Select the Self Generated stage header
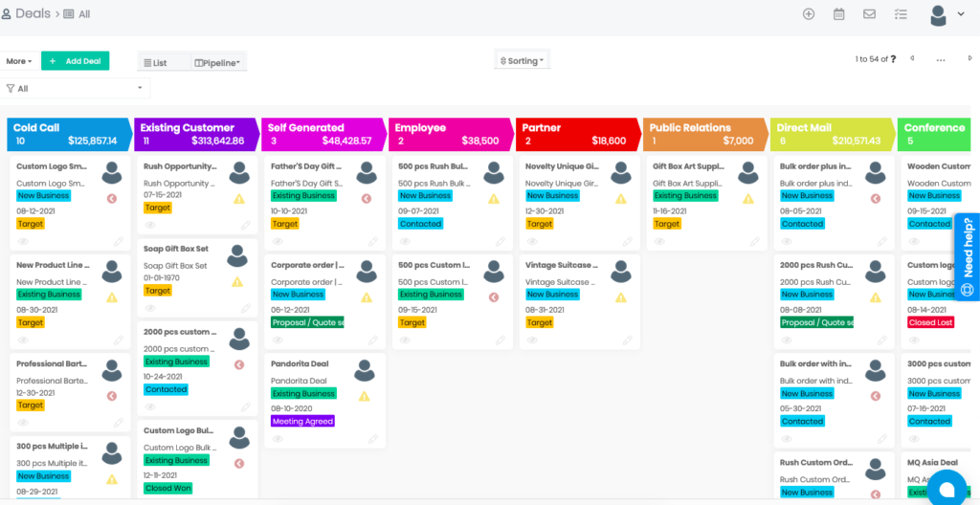Image resolution: width=980 pixels, height=505 pixels. pos(323,134)
